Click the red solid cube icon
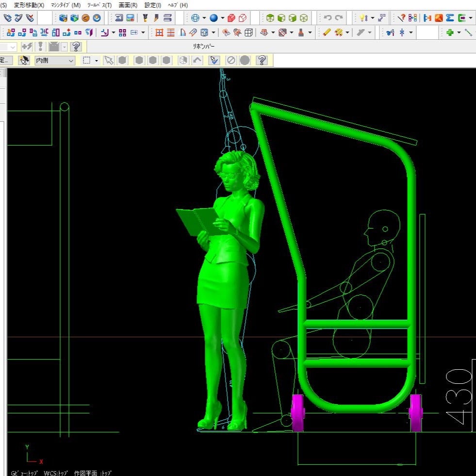The image size is (476, 476). click(x=231, y=18)
